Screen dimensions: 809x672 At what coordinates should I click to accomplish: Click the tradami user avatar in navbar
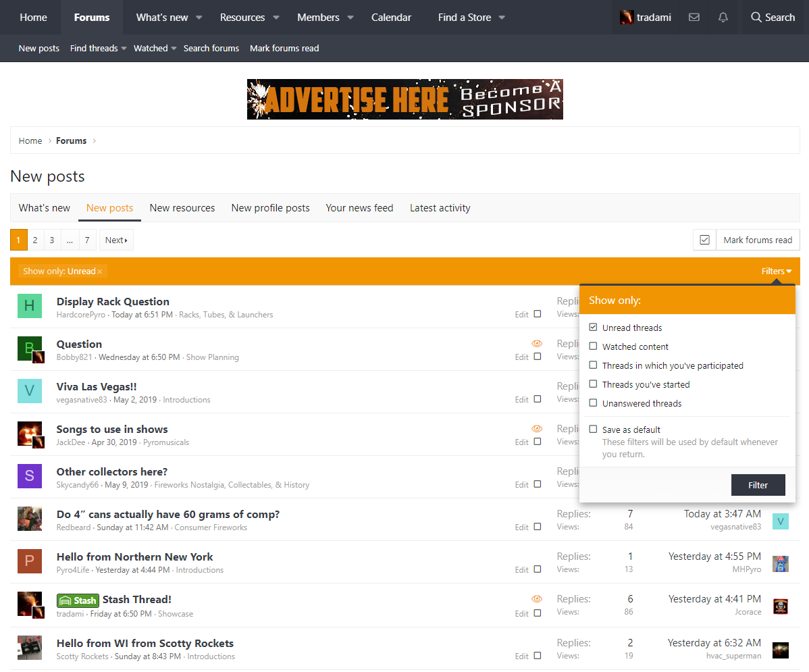pos(627,18)
